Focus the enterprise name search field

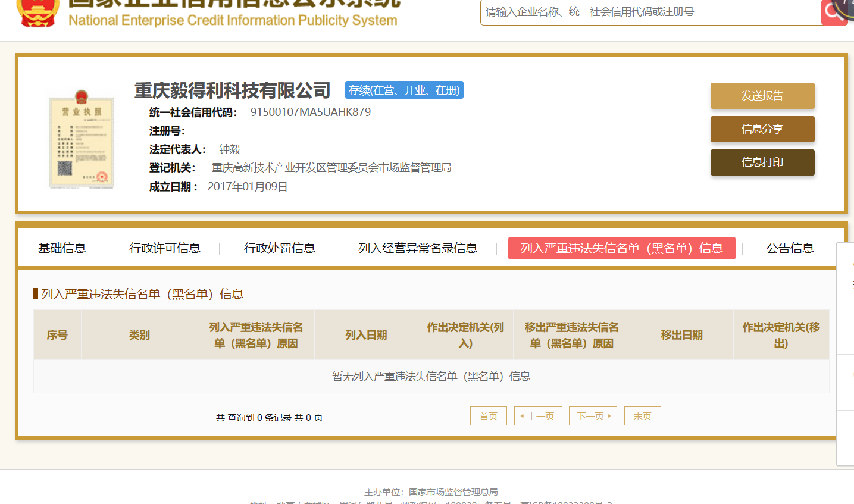(650, 12)
